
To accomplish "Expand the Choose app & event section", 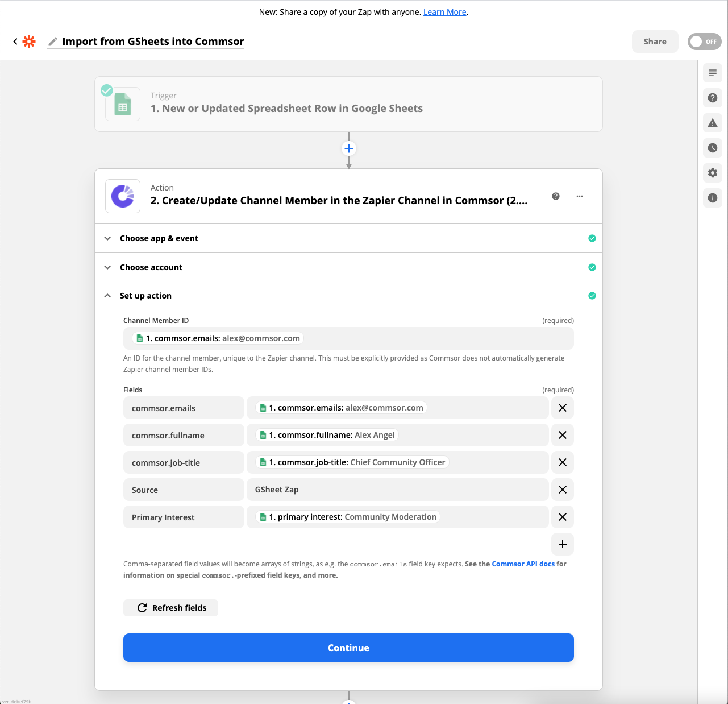I will [x=348, y=238].
